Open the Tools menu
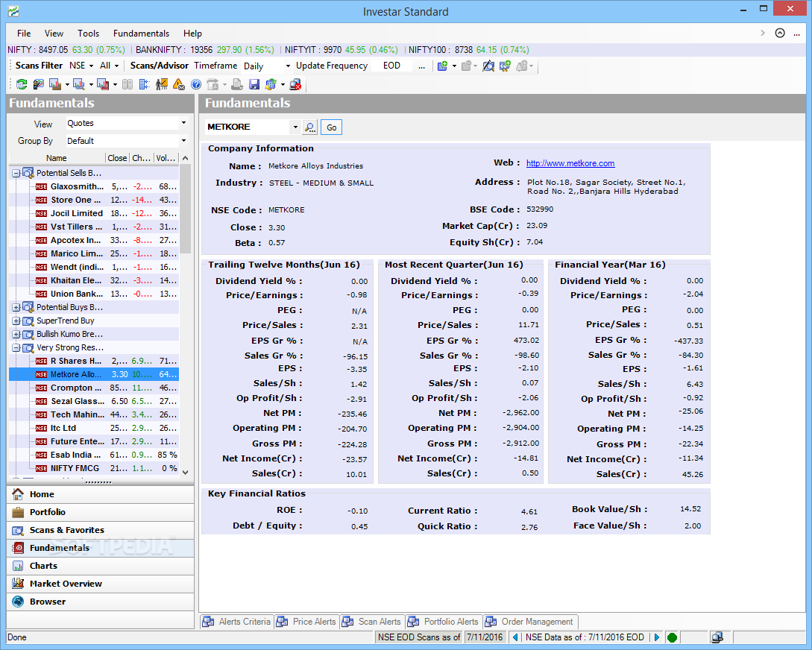Screen dimensions: 812x650 click(x=89, y=33)
